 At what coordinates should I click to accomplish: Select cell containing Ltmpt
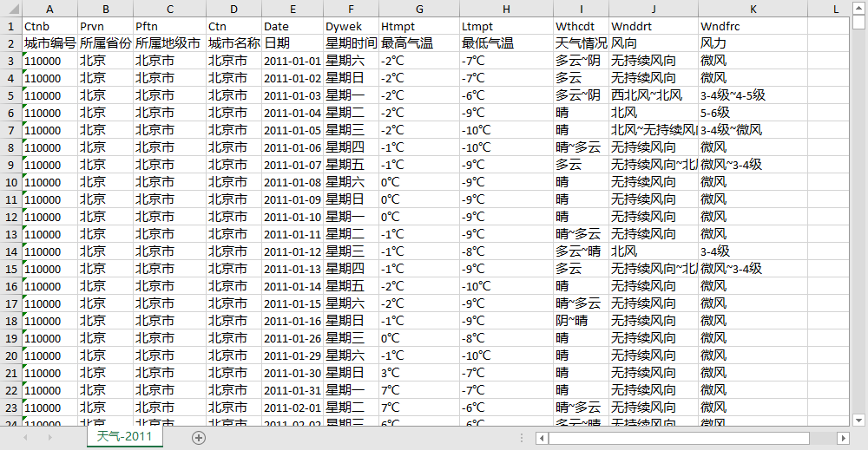tap(507, 26)
